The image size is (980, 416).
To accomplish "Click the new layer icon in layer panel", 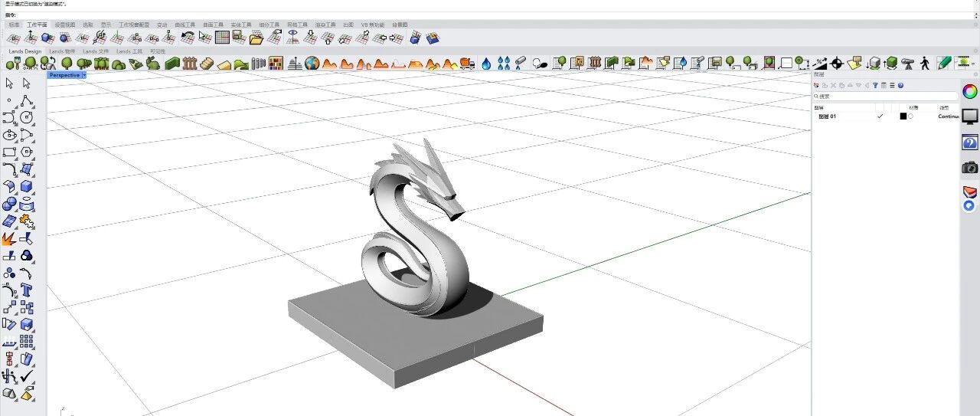I will tap(817, 85).
